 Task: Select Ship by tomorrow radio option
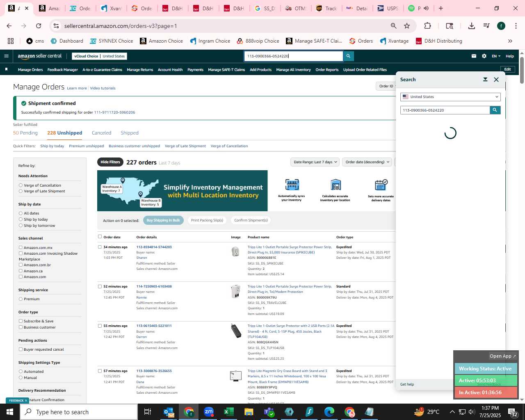(x=21, y=226)
